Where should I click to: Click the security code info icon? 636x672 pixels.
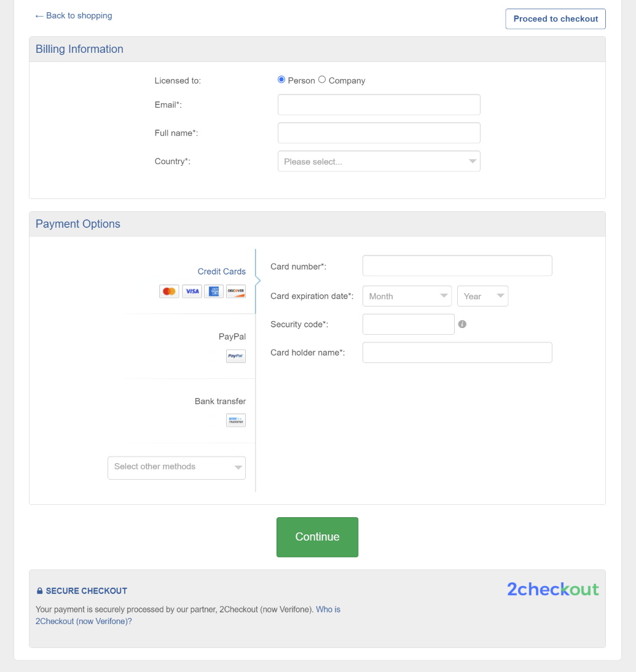pos(463,324)
